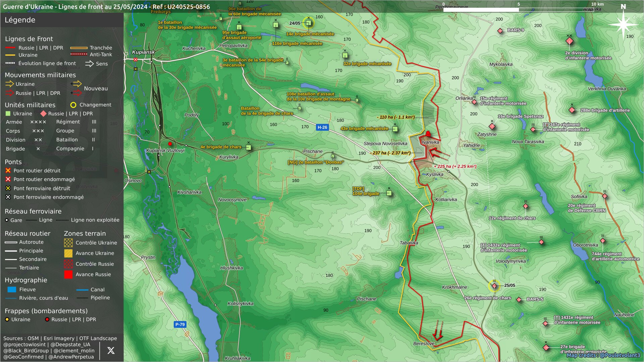Click the 2e division d'infanterie motorisée diamond
Viewport: 644px width, 362px height.
point(569,41)
